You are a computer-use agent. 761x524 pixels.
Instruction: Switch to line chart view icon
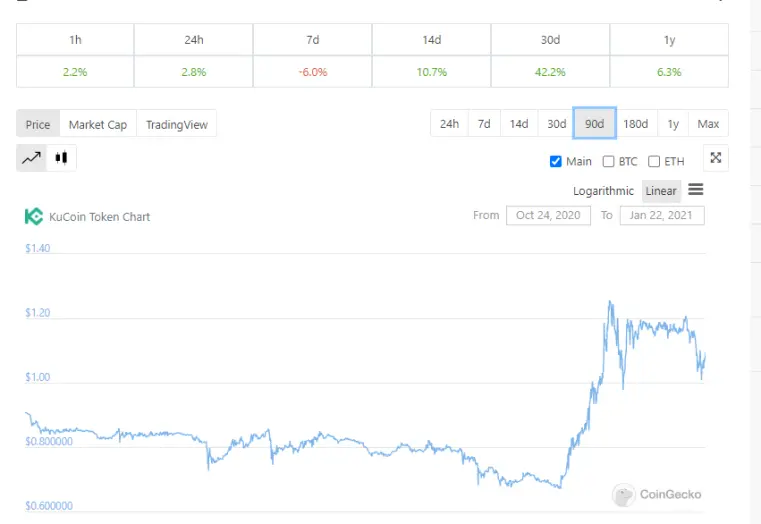31,158
